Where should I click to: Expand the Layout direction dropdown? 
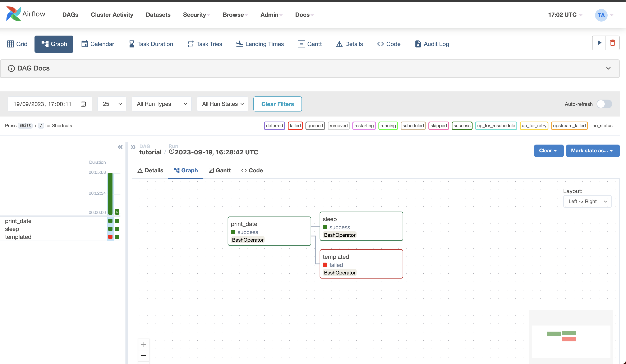588,201
